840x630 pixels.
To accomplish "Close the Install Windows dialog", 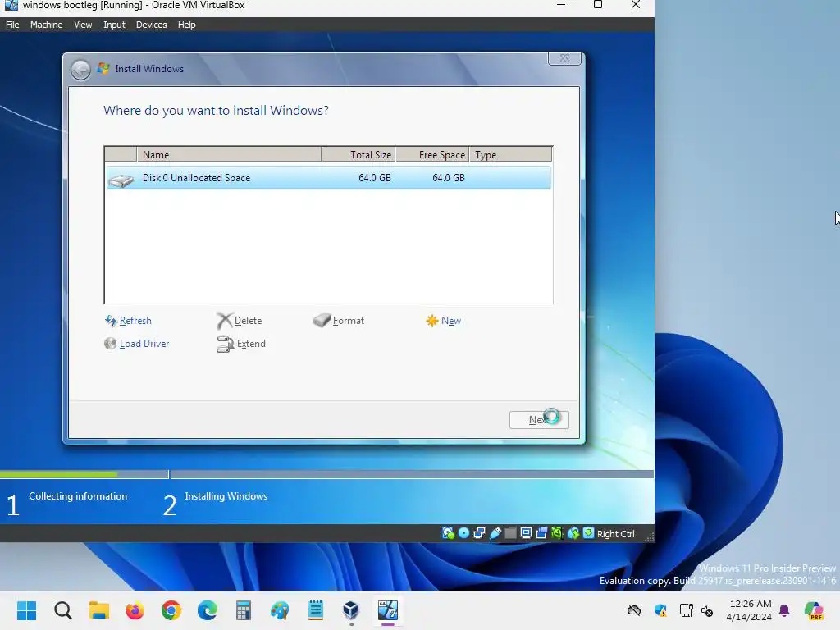I will coord(564,58).
